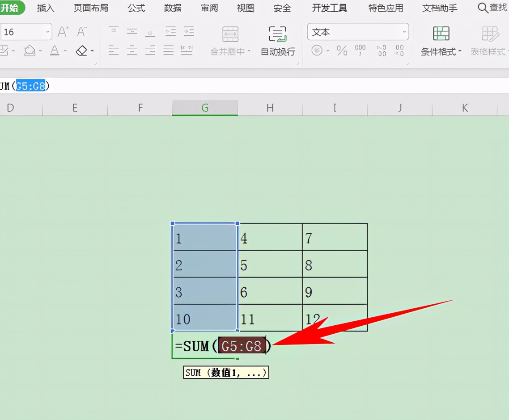Screen dimensions: 509x420
Task: Switch to the 公式 ribbon tab
Action: point(136,8)
